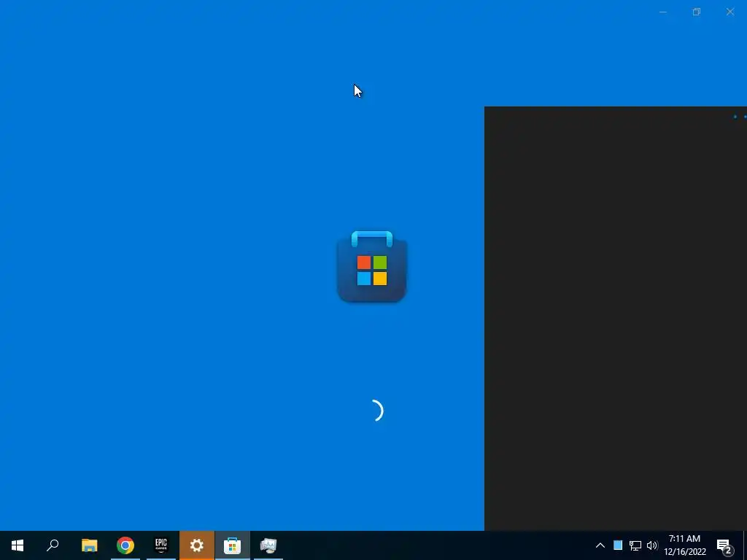Screen dimensions: 747x560
Task: Open taskbar search magnifier
Action: tap(53, 545)
